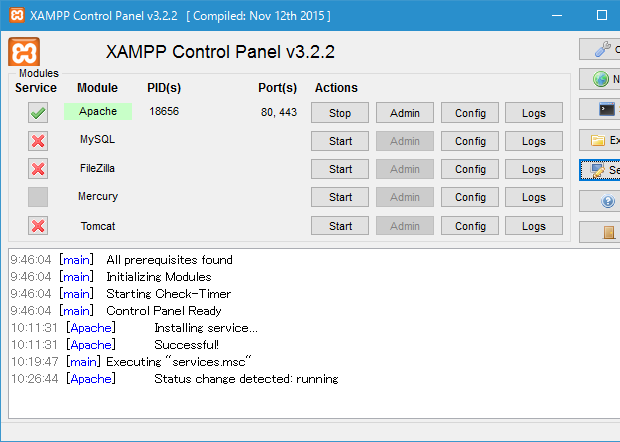Screen dimensions: 620x442
Task: Click Apache ports value 80, 443
Action: (279, 112)
